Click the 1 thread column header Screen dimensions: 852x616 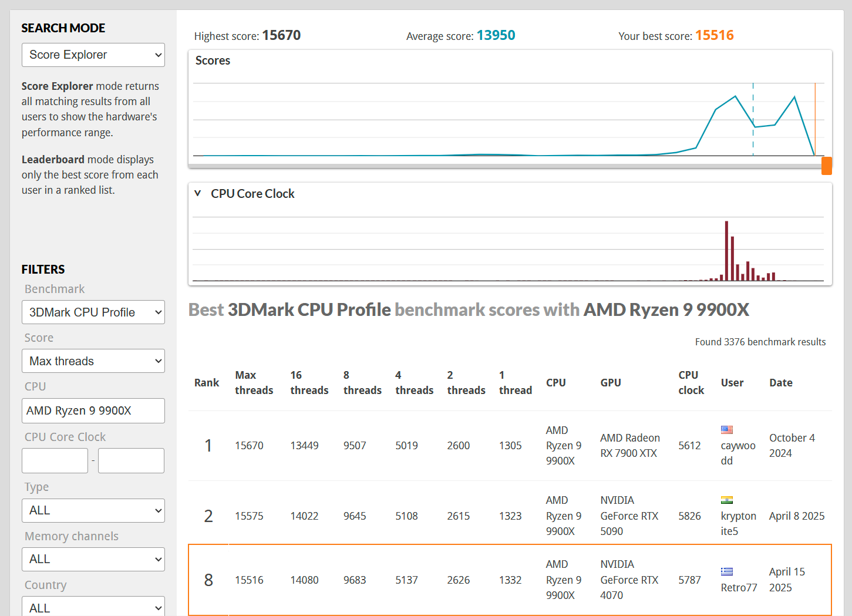point(516,382)
